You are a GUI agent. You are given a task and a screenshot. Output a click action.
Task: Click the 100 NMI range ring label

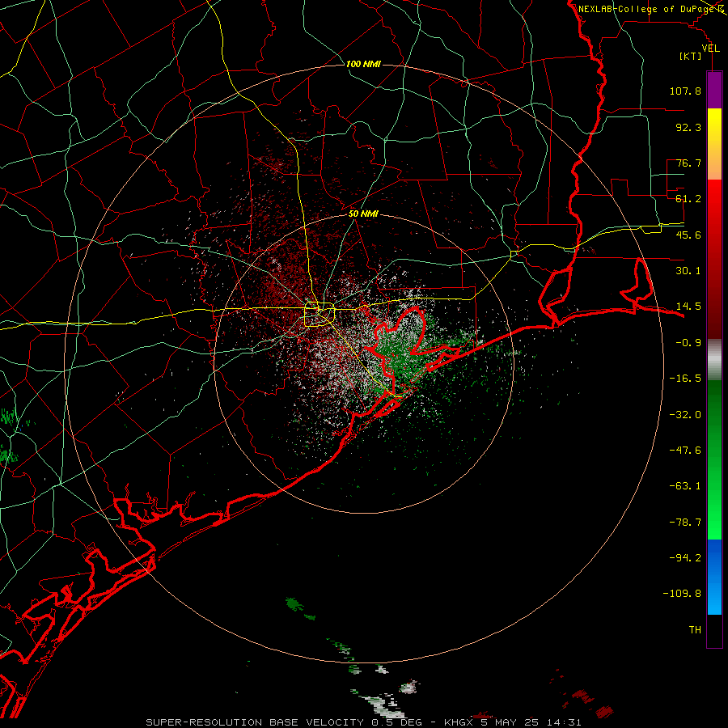click(363, 64)
